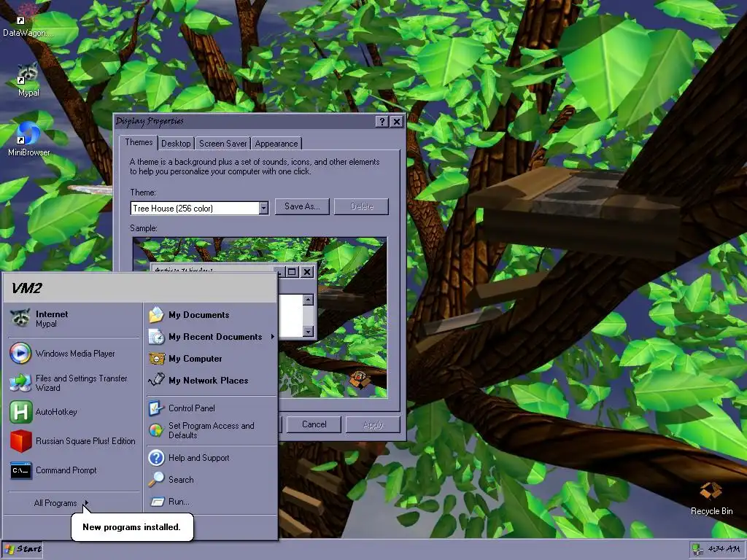Screen dimensions: 747x560
Task: Launch AutoHotkey from the Start menu
Action: coord(74,412)
